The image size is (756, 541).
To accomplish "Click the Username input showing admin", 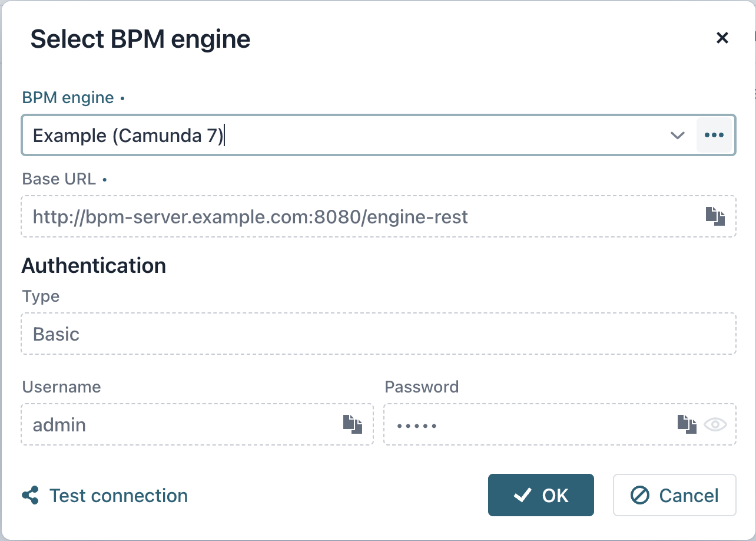I will [177, 424].
